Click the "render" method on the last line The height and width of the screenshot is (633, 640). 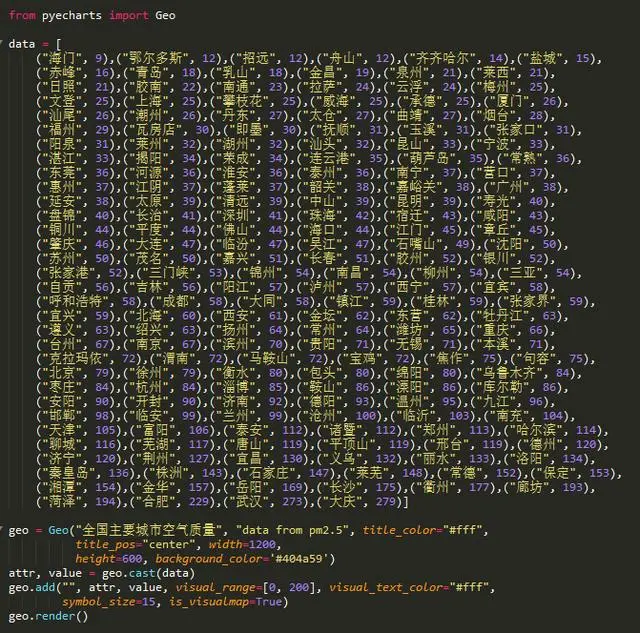(55, 616)
